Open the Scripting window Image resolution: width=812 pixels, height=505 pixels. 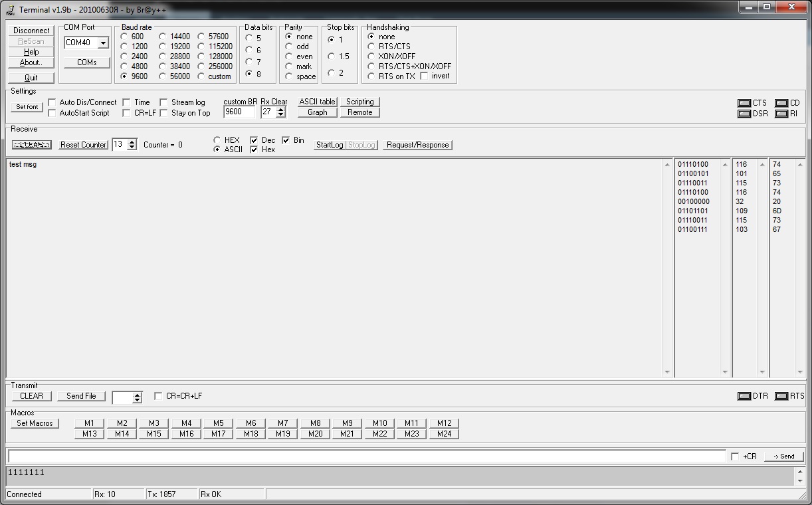pos(360,102)
